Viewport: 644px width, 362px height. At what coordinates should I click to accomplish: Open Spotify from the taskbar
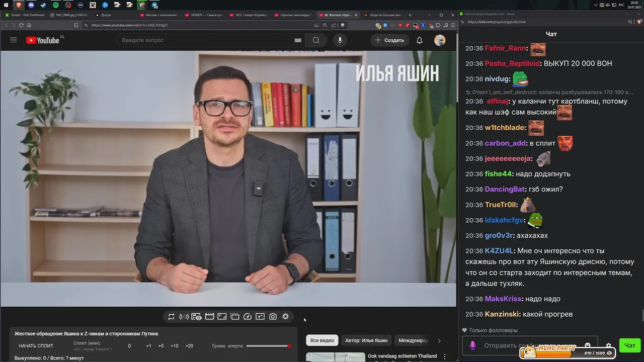click(x=55, y=5)
